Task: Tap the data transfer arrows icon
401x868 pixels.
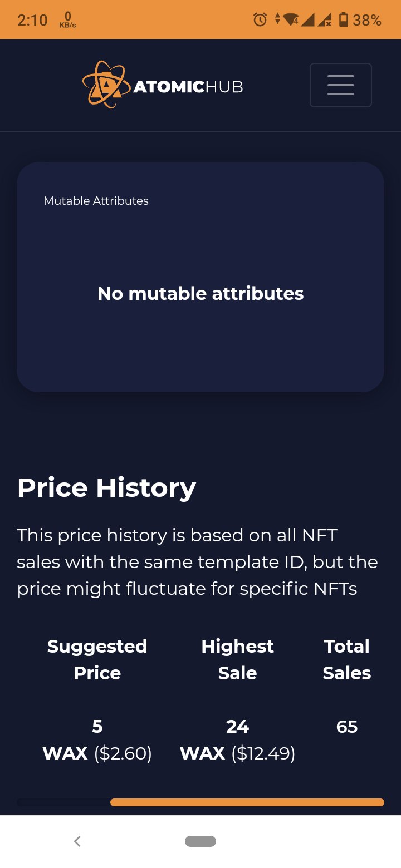Action: tap(277, 20)
